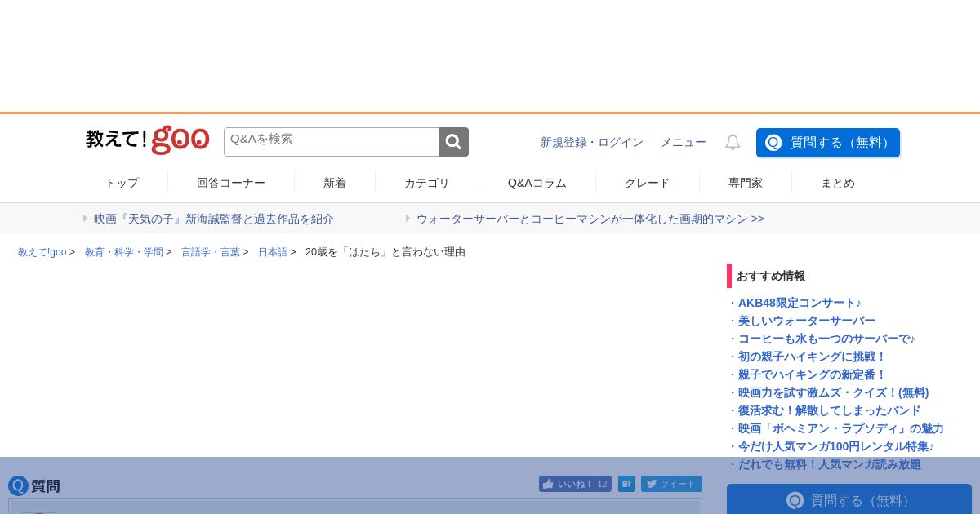Open 初の親子ハイキングに挑戦！ link
This screenshot has width=980, height=514.
point(813,357)
